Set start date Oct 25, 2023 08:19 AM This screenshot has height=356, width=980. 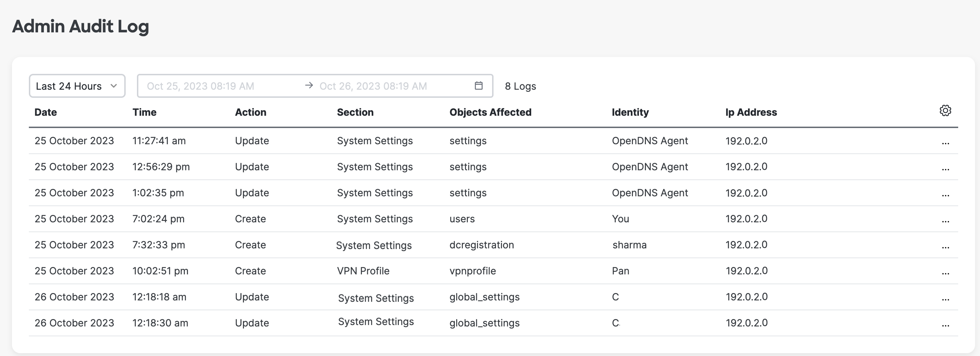[x=201, y=86]
